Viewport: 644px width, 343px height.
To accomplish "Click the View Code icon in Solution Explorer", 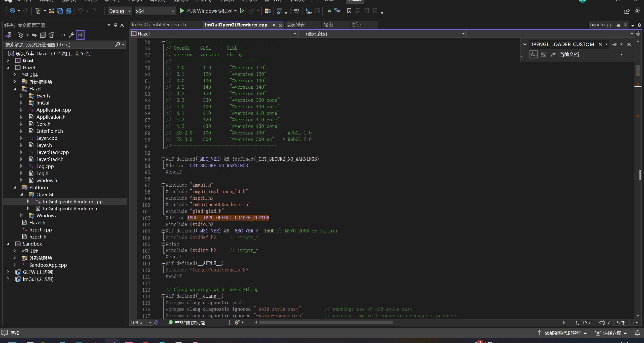I will tap(63, 35).
